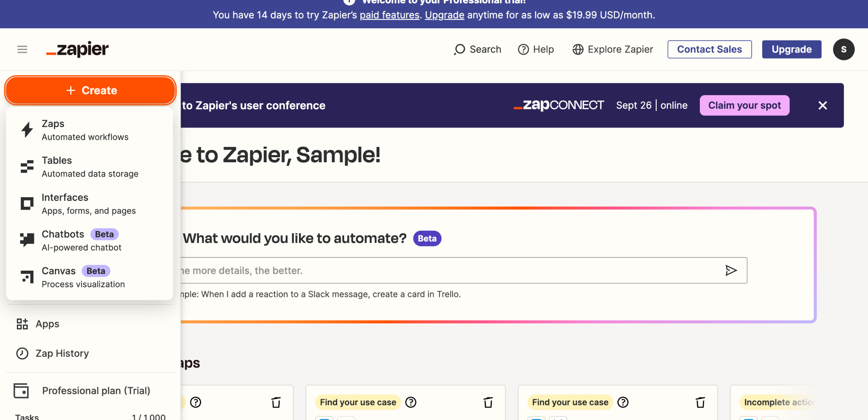Open the Help menu

coord(536,49)
